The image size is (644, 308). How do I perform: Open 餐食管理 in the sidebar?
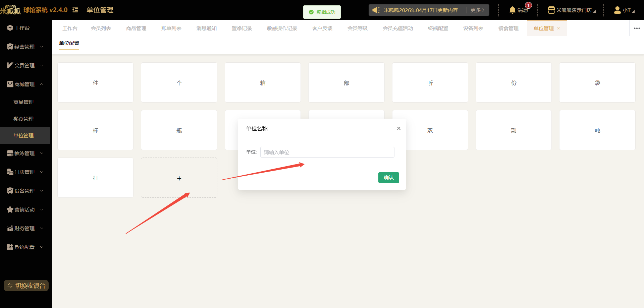pyautogui.click(x=23, y=119)
